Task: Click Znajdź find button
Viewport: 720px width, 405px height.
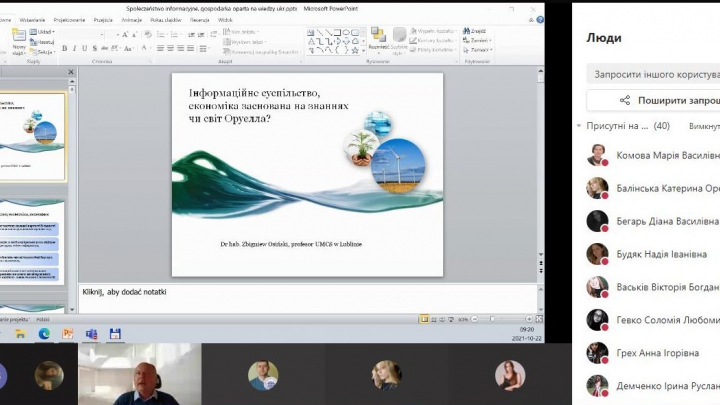Action: (x=474, y=31)
